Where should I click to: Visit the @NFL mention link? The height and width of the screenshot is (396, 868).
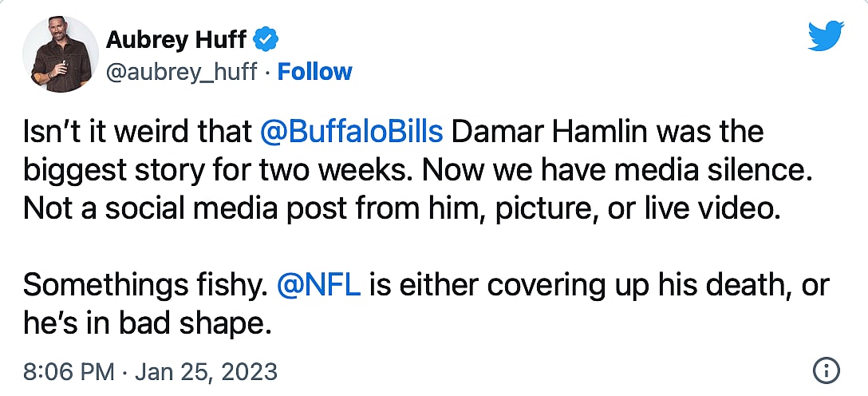(318, 285)
